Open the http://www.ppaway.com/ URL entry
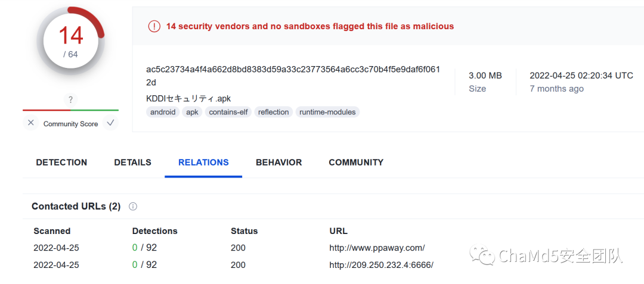Viewport: 644px width, 284px height. tap(377, 248)
